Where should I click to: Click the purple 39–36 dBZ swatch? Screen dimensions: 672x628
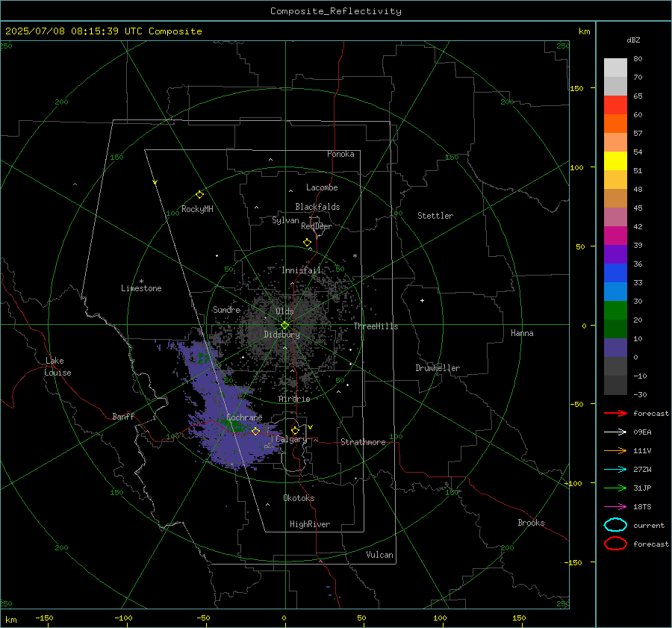(615, 255)
